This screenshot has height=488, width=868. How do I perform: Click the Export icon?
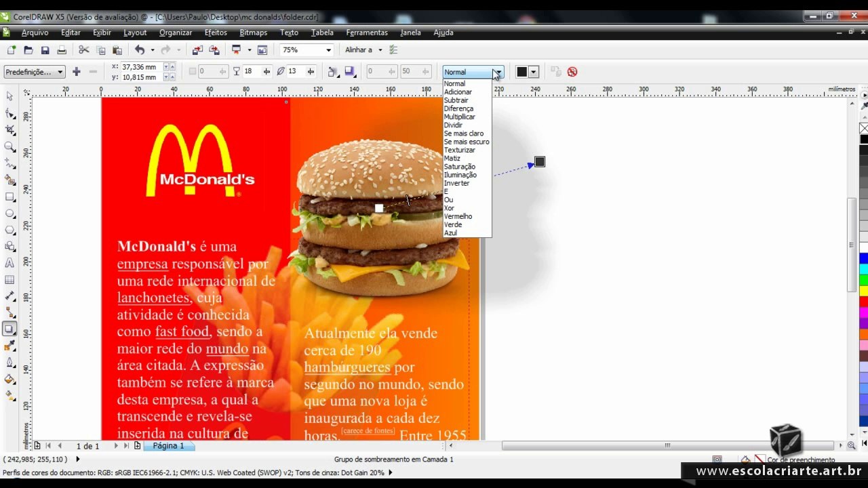214,50
